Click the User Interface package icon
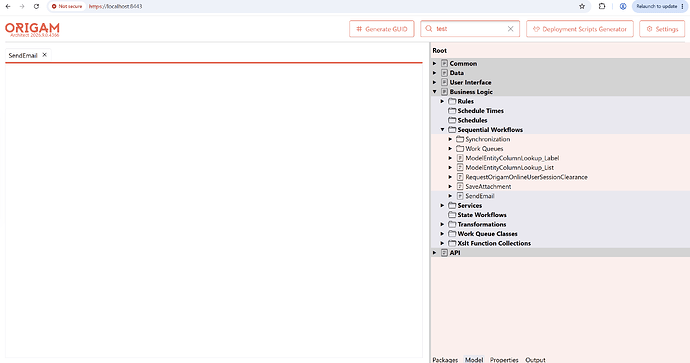The height and width of the screenshot is (363, 690). point(444,82)
